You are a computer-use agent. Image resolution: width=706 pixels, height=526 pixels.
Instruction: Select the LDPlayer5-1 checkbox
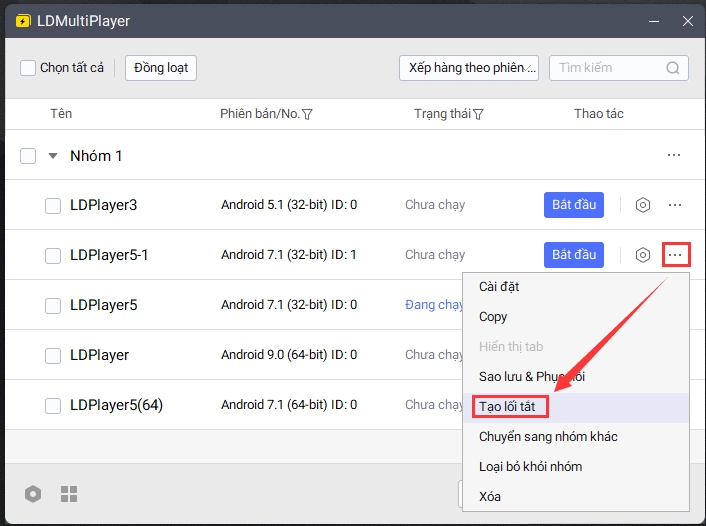(x=53, y=256)
